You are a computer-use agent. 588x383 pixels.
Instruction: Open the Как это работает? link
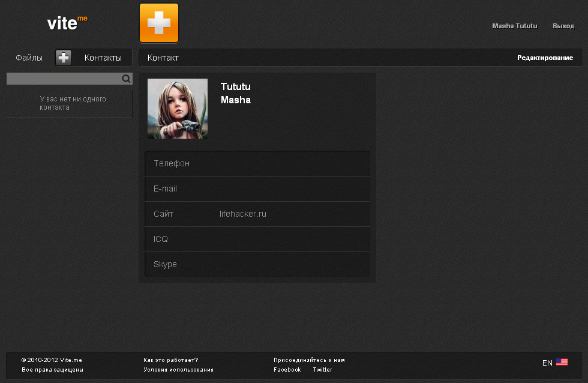tap(170, 360)
